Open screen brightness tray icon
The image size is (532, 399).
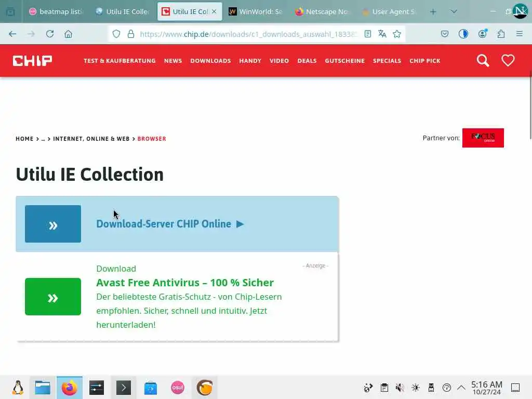(x=415, y=388)
